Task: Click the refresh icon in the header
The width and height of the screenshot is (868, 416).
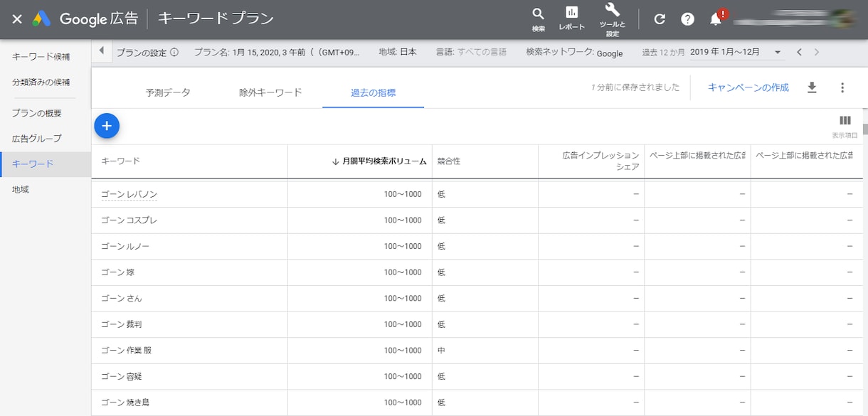Action: tap(660, 19)
